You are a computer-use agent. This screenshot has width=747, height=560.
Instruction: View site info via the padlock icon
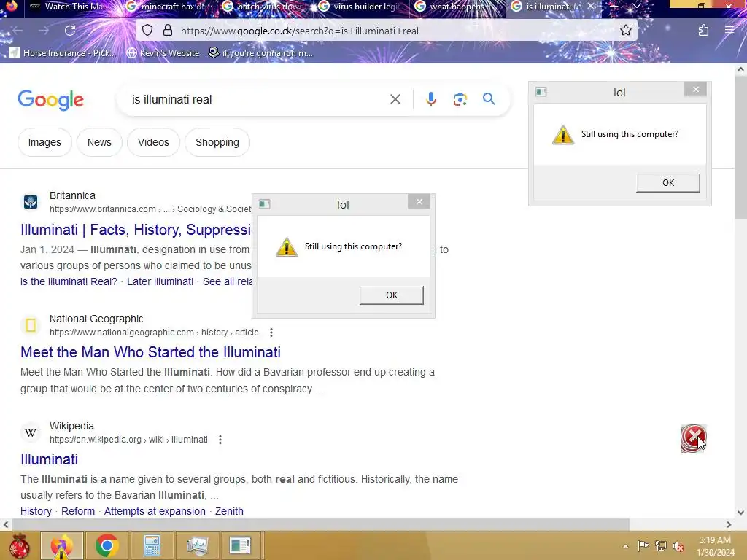coord(168,31)
